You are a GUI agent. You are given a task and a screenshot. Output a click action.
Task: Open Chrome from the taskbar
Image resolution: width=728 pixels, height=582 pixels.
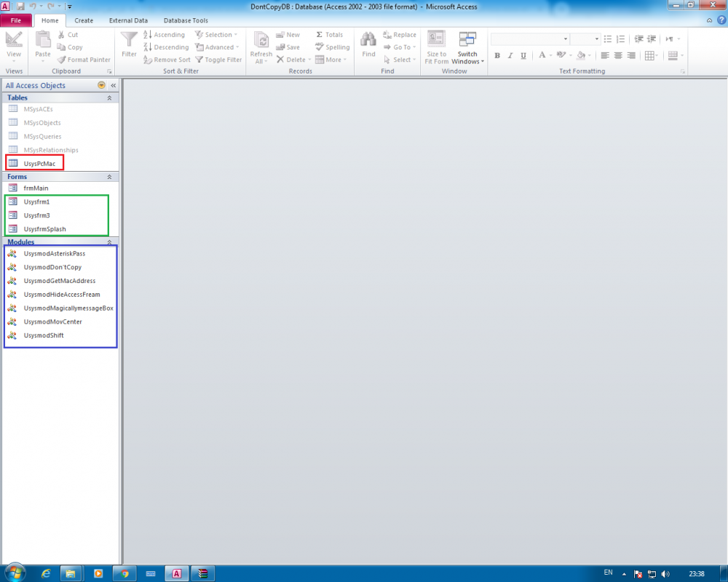point(124,574)
